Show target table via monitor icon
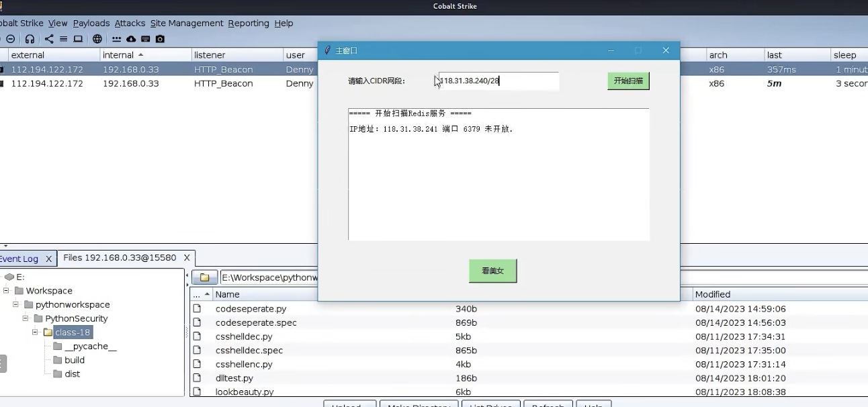Viewport: 868px width, 407px height. pos(78,39)
